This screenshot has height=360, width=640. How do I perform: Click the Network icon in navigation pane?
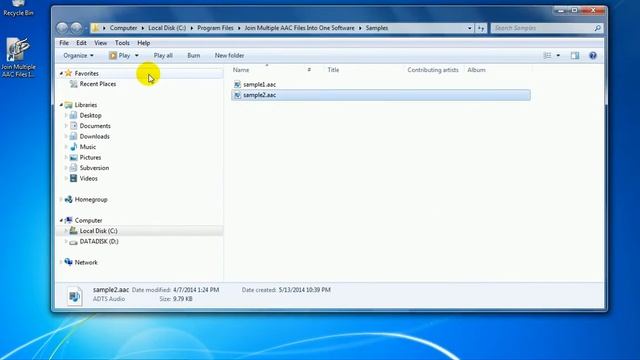click(x=69, y=262)
